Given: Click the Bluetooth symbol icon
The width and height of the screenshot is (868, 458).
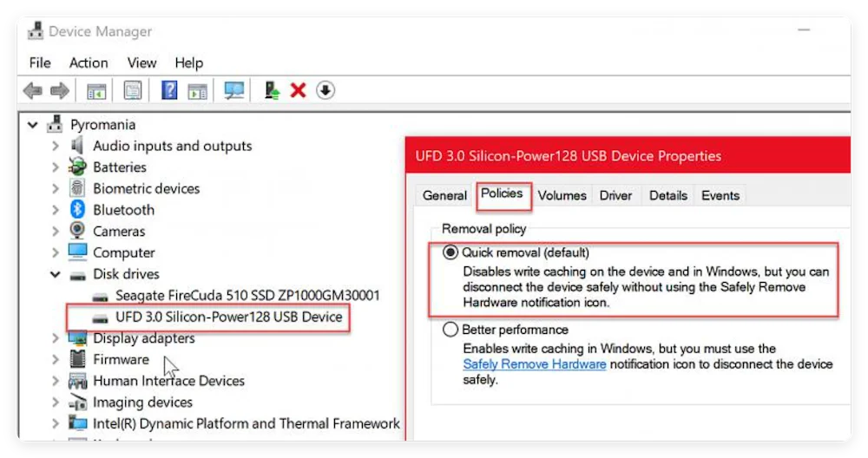Looking at the screenshot, I should click(x=77, y=210).
